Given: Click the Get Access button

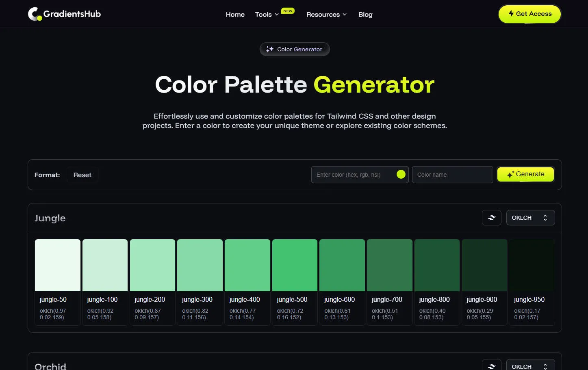Looking at the screenshot, I should click(529, 14).
